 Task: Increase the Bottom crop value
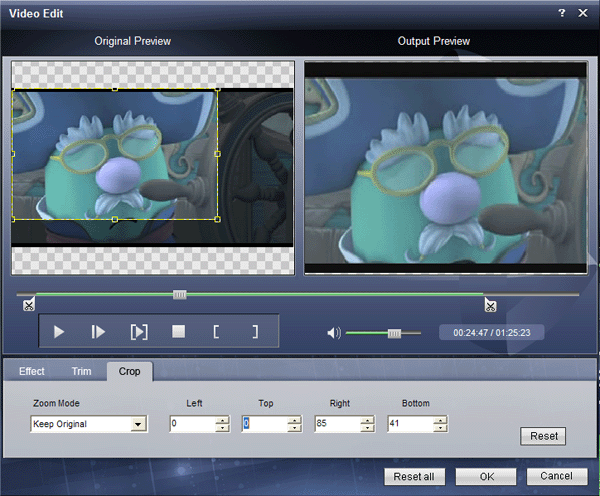[x=440, y=420]
